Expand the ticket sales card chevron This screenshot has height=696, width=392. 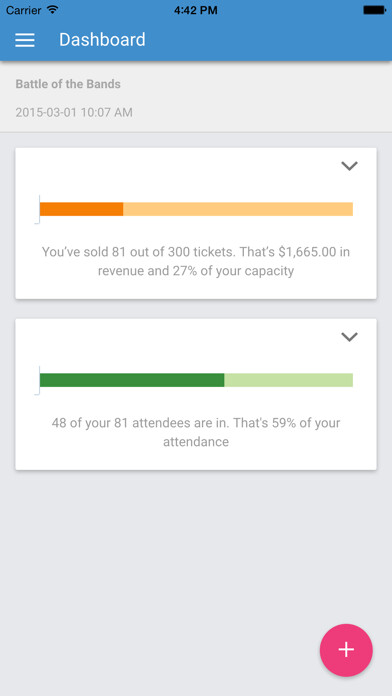[x=349, y=166]
